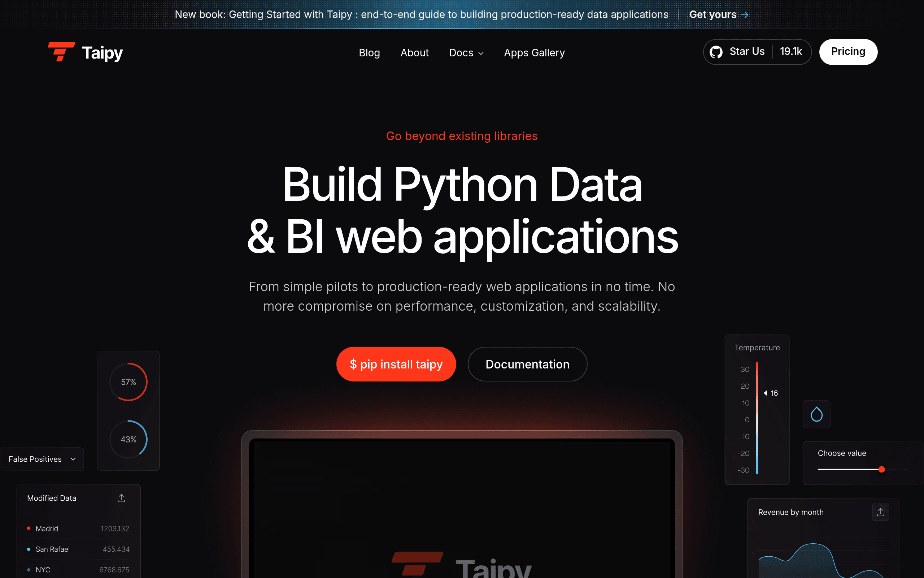Click the NYC row value 6768.675

point(114,570)
